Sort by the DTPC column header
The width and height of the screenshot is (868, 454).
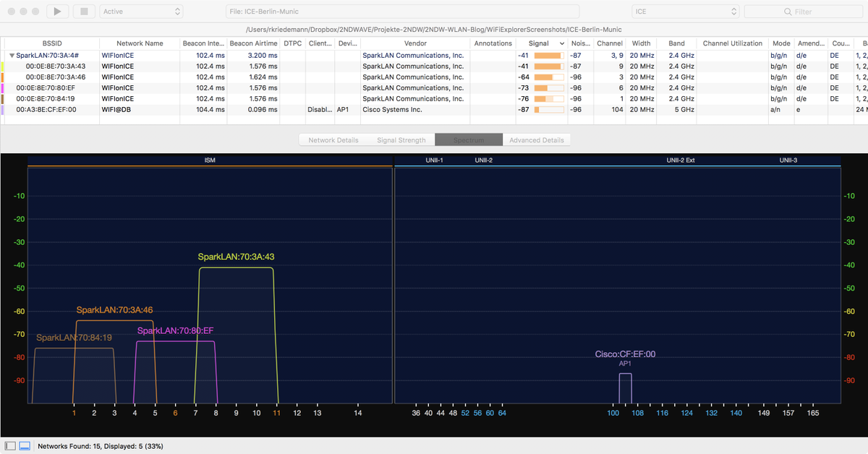click(293, 43)
